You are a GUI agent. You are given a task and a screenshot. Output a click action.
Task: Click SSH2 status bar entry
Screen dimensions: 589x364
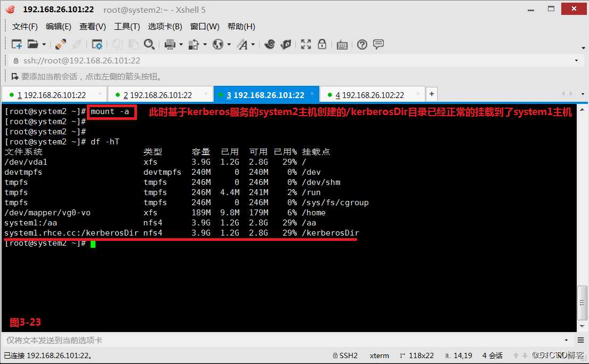pyautogui.click(x=345, y=355)
